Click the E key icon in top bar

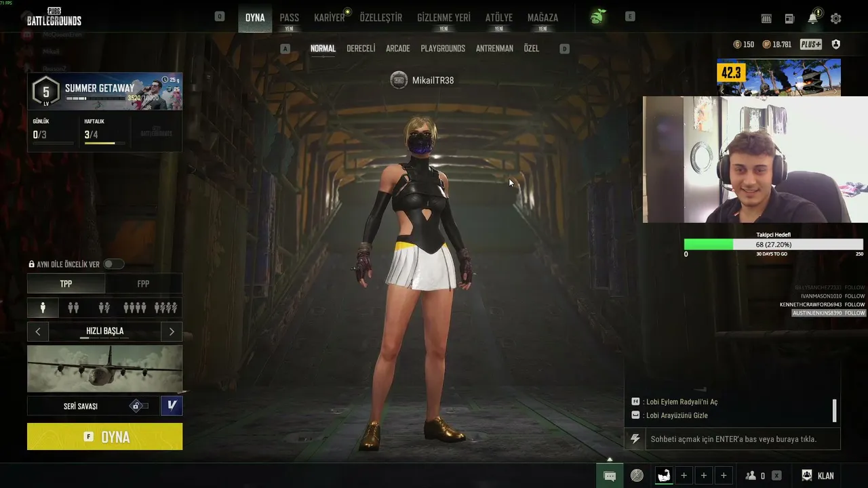click(630, 17)
